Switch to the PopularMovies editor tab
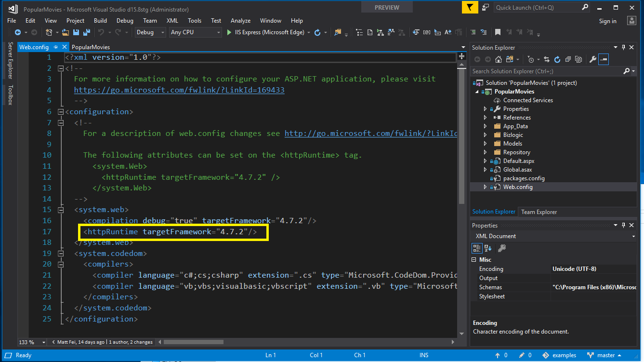 tap(91, 47)
